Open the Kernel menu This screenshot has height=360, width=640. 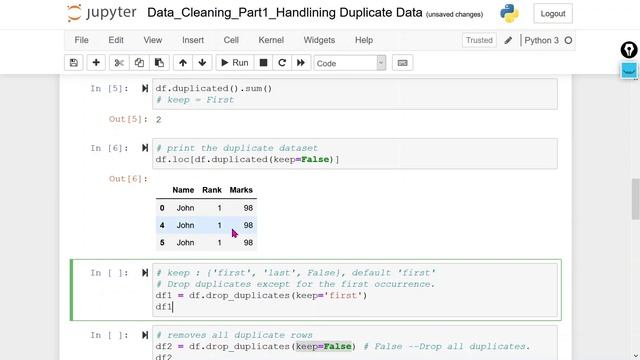271,40
